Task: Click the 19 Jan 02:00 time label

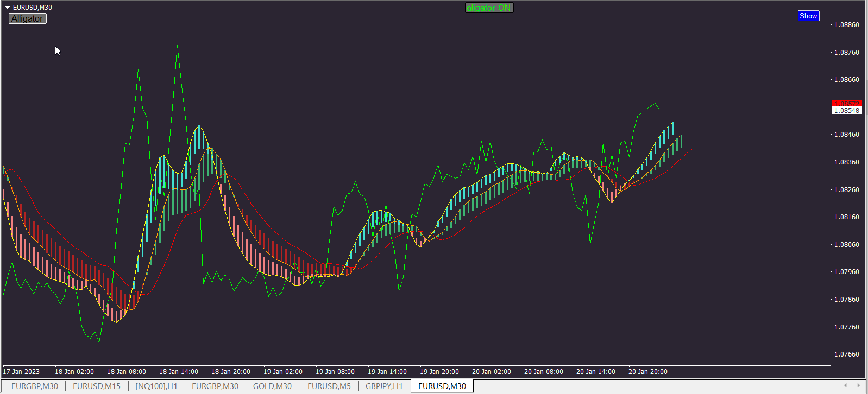Action: tap(283, 372)
